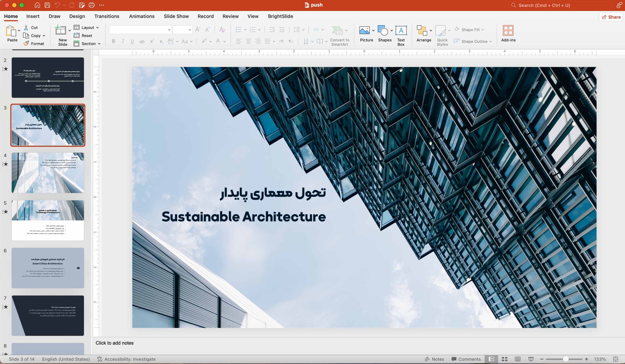625x364 pixels.
Task: Switch to Slide Sorter view icon
Action: (504, 359)
